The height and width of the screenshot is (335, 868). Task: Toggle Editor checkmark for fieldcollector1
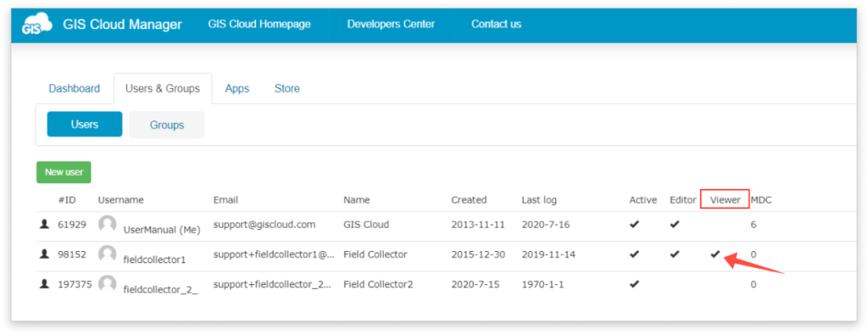pyautogui.click(x=674, y=254)
